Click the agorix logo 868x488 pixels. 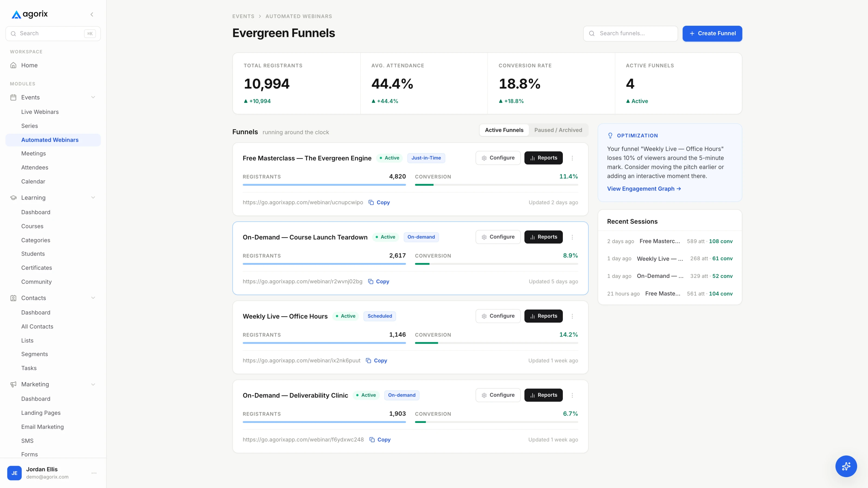coord(30,14)
